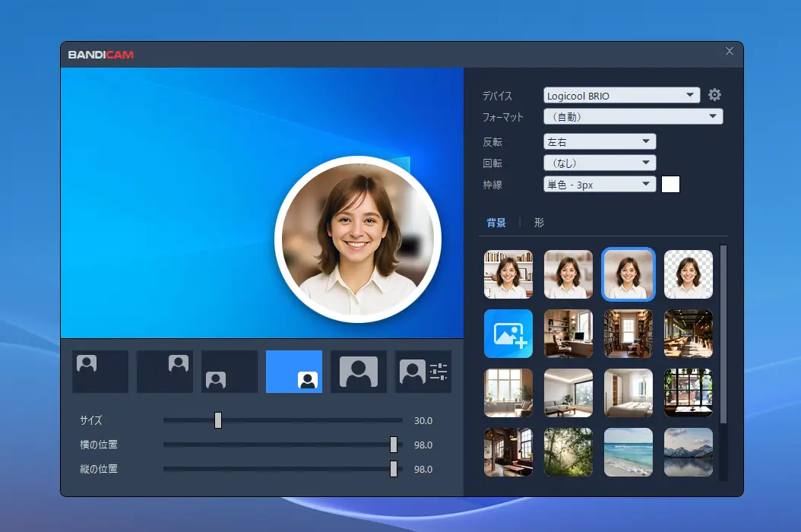Switch to the 形 tab
Image resolution: width=801 pixels, height=532 pixels.
coord(539,223)
